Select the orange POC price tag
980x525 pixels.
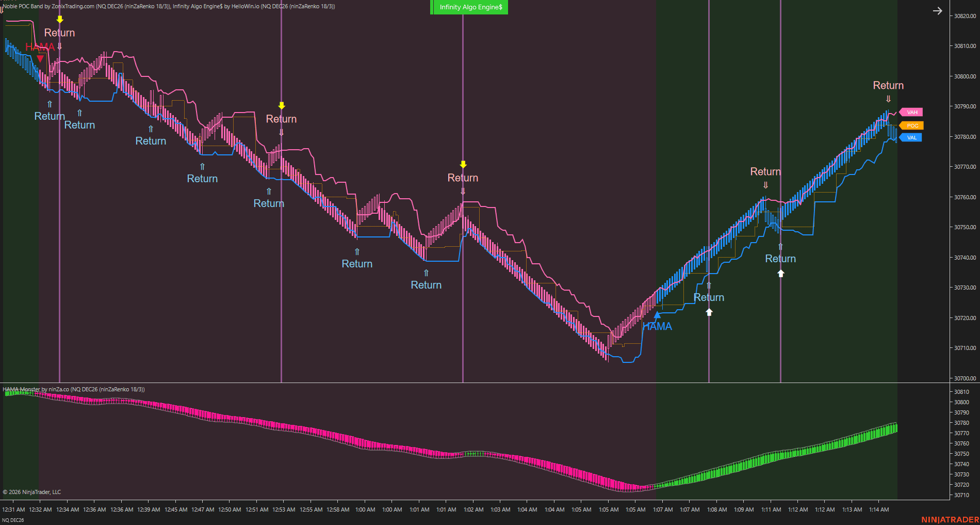tap(912, 125)
